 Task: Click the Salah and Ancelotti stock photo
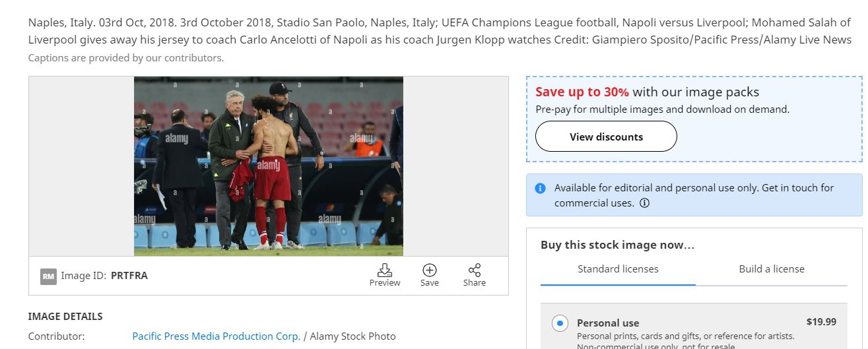tap(268, 166)
